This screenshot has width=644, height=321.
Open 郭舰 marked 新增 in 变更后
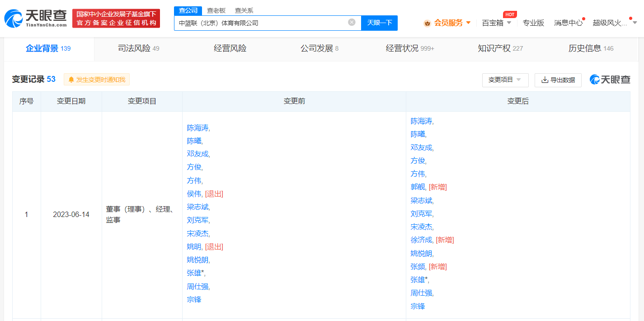click(x=418, y=187)
